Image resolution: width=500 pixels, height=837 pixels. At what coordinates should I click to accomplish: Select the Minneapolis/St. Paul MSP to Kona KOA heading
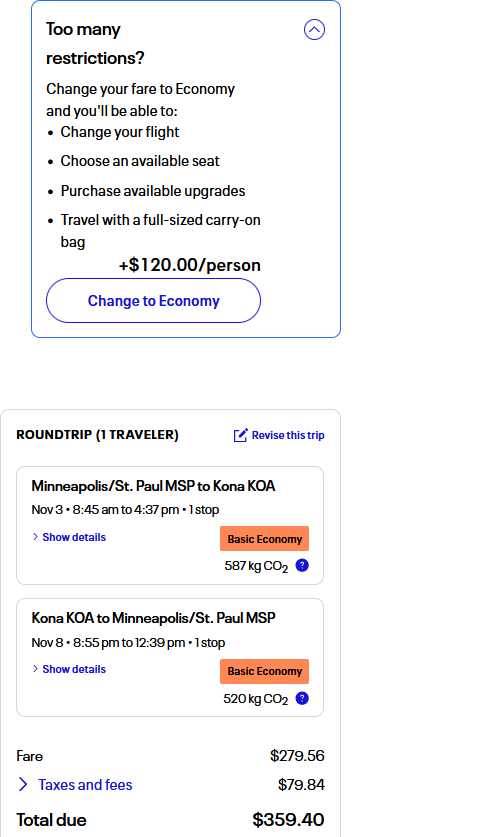pyautogui.click(x=153, y=486)
